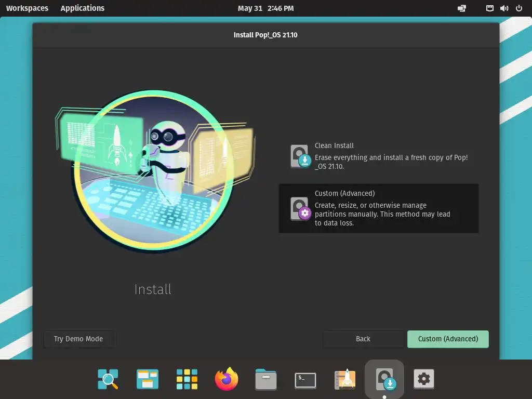Viewport: 532px width, 399px height.
Task: Click the network status icon in system tray
Action: tap(489, 8)
